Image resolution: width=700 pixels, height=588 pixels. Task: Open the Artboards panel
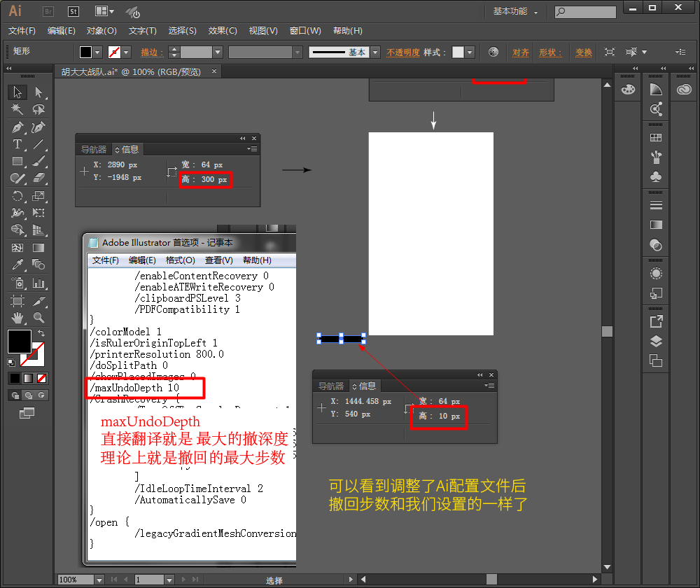pyautogui.click(x=656, y=360)
